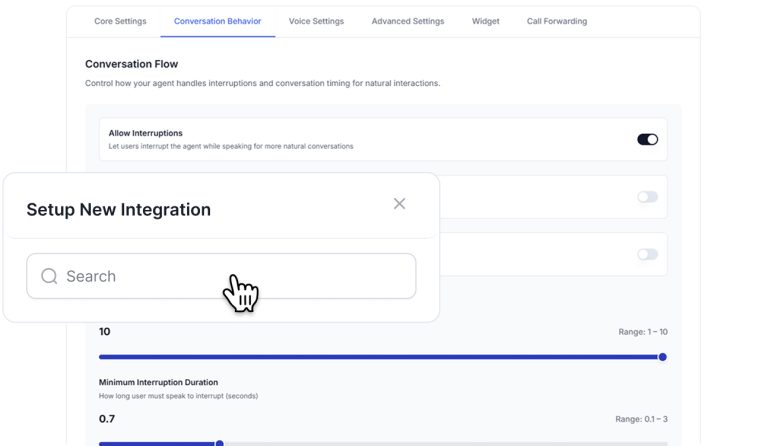This screenshot has height=446, width=768.
Task: Focus the Search integration input field
Action: 221,276
